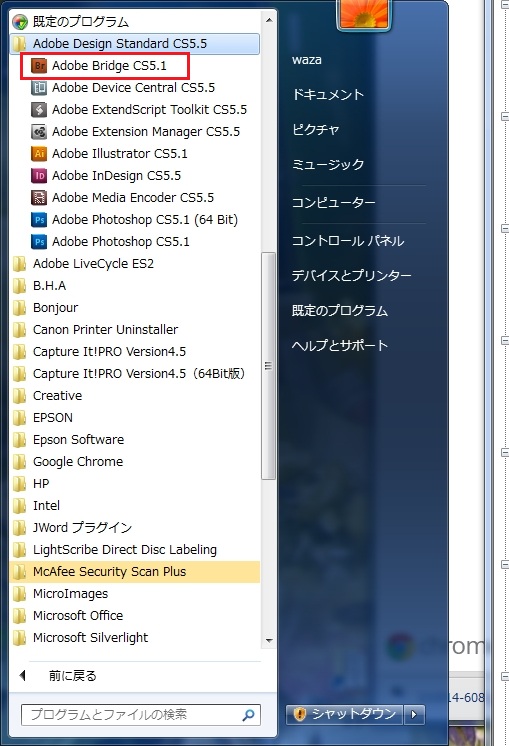The image size is (509, 746).
Task: Click the 既定のプログラム icon at list top
Action: click(20, 22)
